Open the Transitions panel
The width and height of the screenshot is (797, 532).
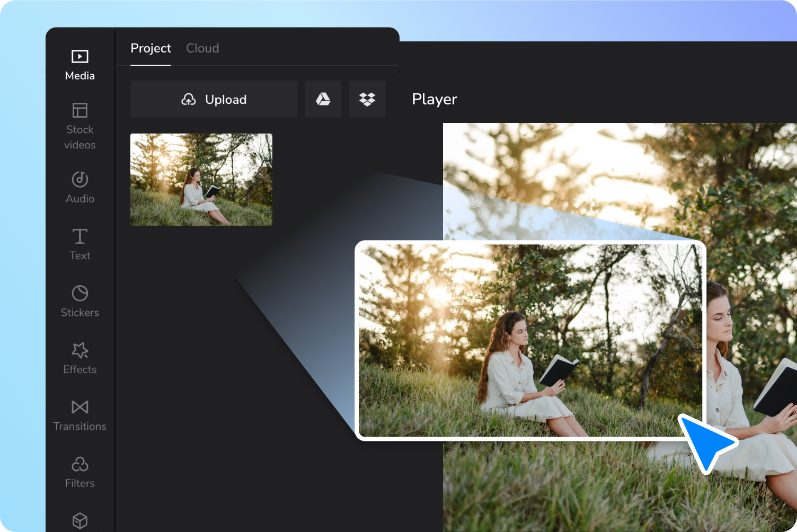tap(80, 415)
